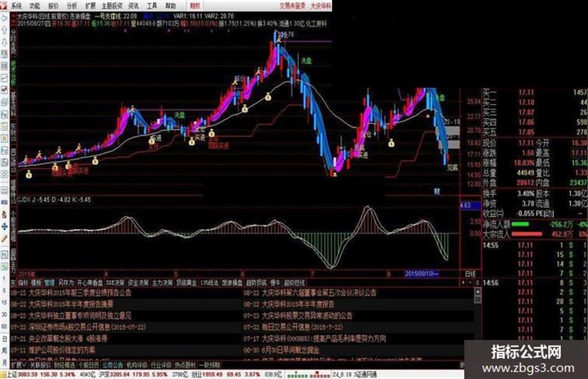Screen dimensions: 588x379
Task: Open the 主题投资 menu
Action: [x=112, y=6]
